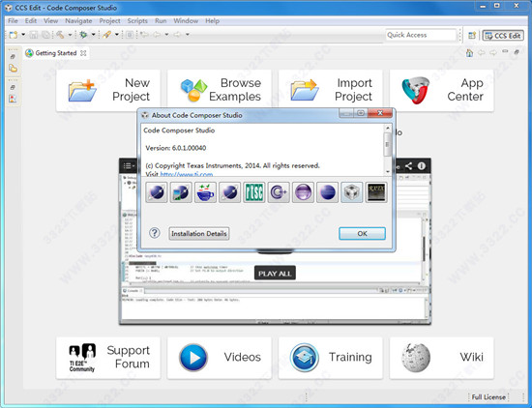Open the bottom left sidebar view icon
This screenshot has height=408, width=532.
point(13,99)
